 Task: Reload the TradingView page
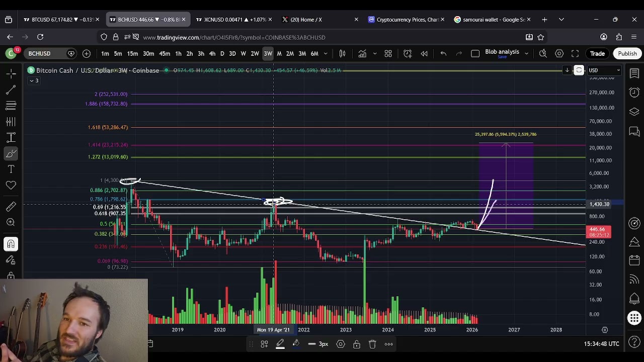coord(40,37)
